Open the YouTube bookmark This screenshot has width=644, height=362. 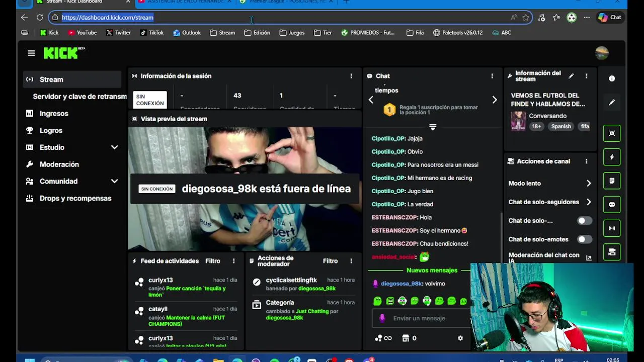[x=82, y=33]
